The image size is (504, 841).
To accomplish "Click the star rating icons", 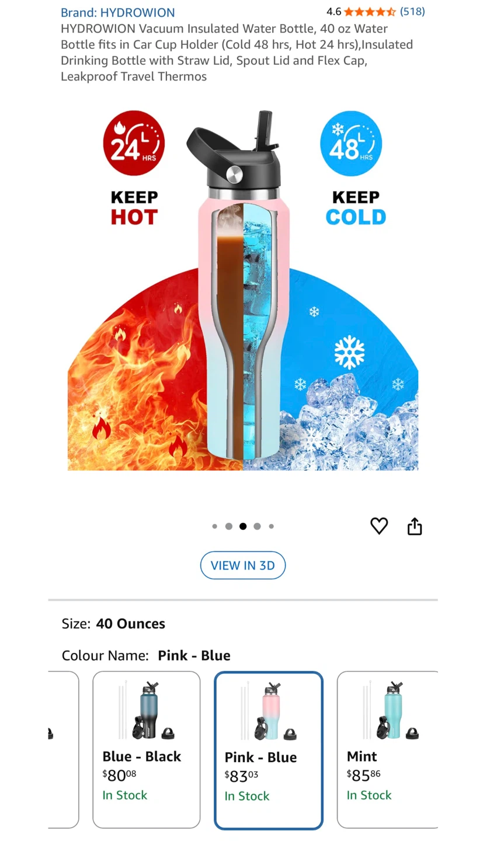I will coord(370,12).
